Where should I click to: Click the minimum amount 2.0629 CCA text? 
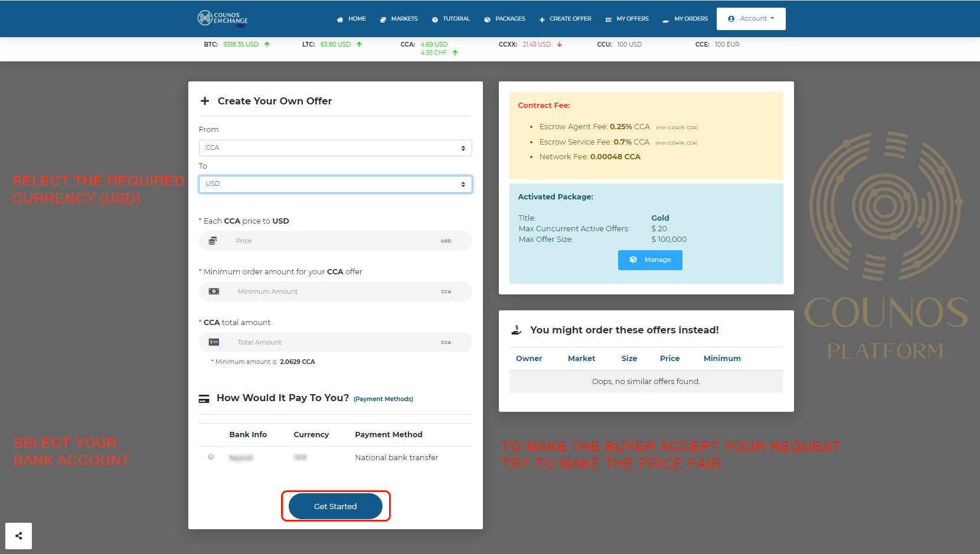[x=298, y=362]
